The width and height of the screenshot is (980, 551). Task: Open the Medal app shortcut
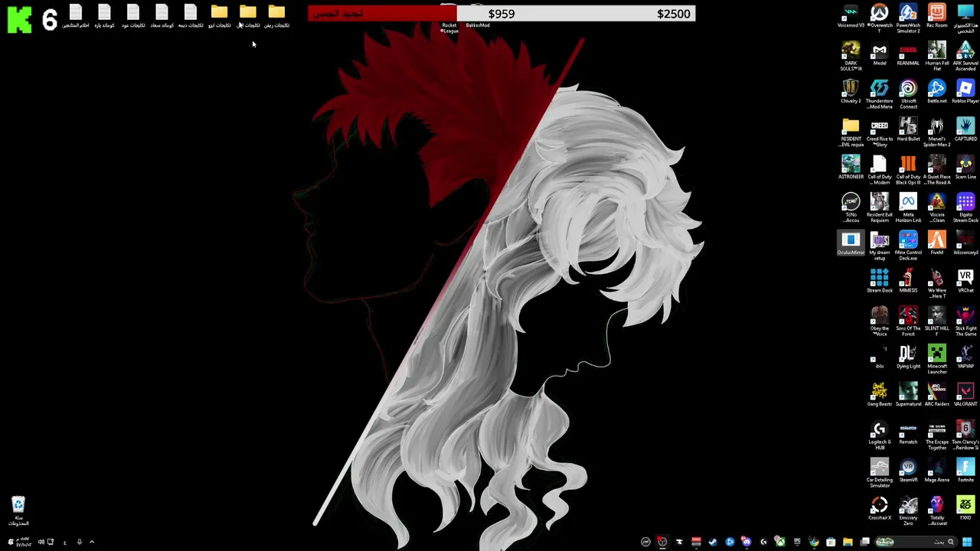click(879, 54)
